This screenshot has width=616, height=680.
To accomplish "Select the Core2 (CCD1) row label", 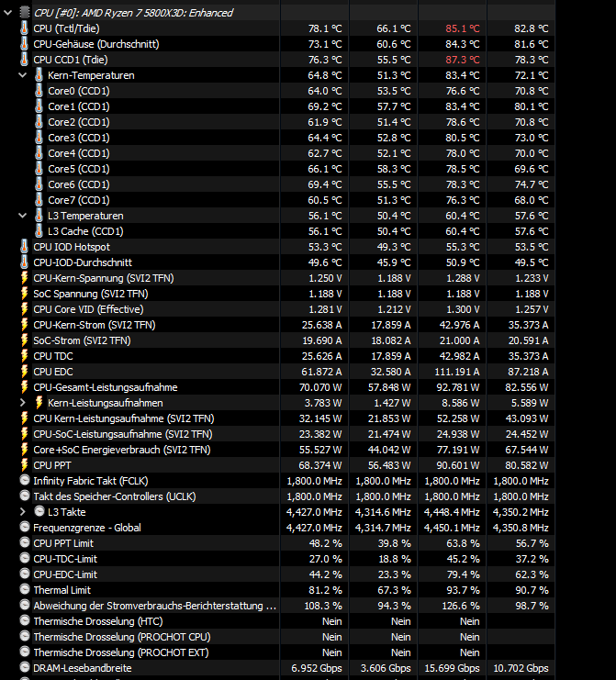I will pos(79,122).
